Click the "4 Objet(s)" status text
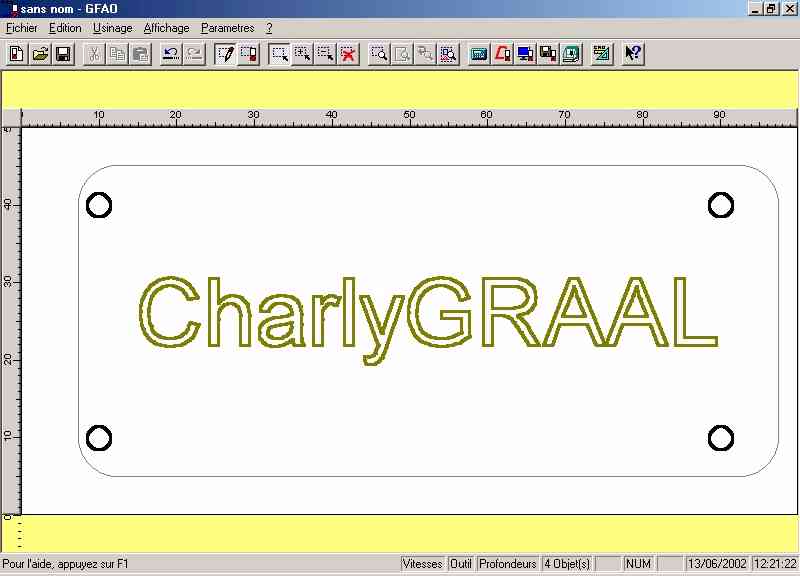Image resolution: width=800 pixels, height=576 pixels. 567,564
